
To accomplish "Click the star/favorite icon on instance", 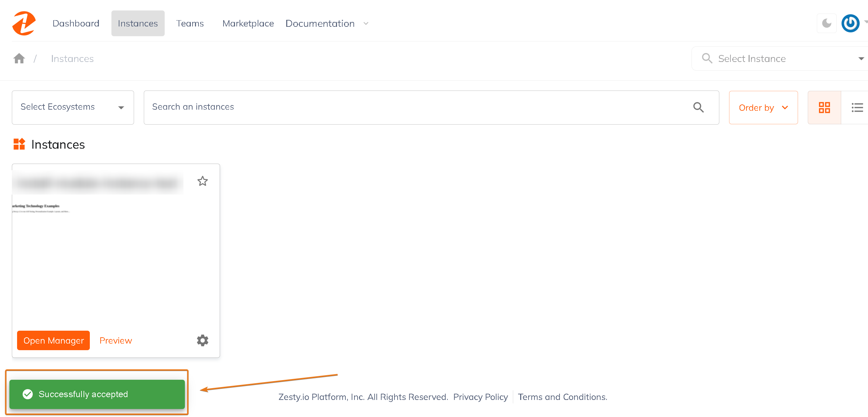I will pos(202,181).
